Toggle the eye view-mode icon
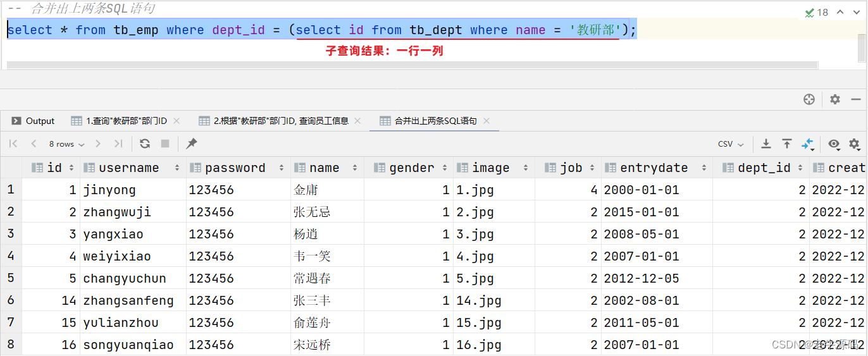Screen dimensions: 868x356 coord(834,144)
